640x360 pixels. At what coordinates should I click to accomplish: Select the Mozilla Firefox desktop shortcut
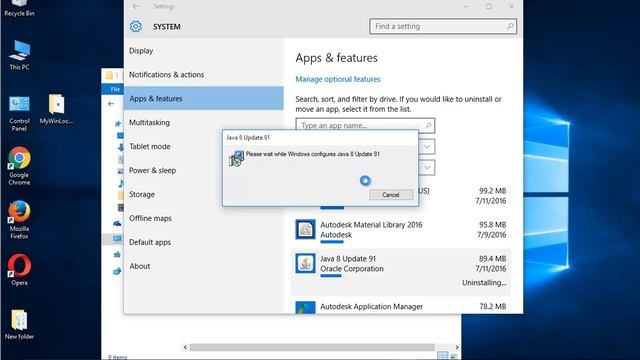pyautogui.click(x=19, y=220)
